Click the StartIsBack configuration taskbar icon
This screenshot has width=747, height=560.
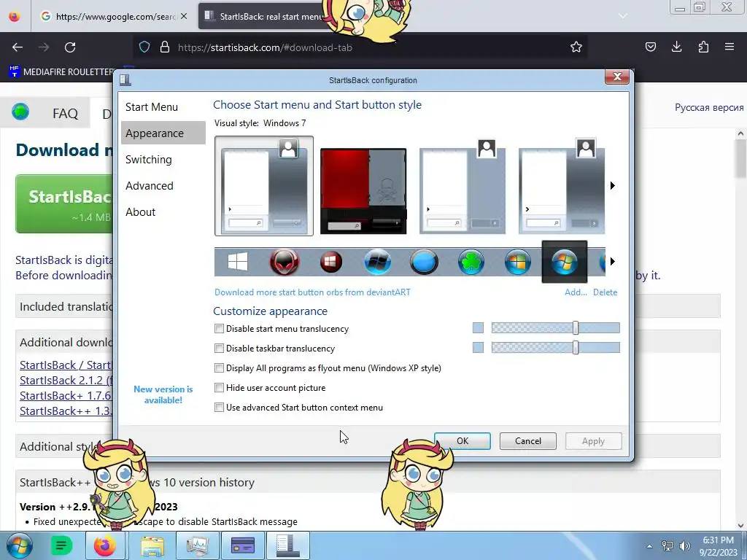coord(287,545)
